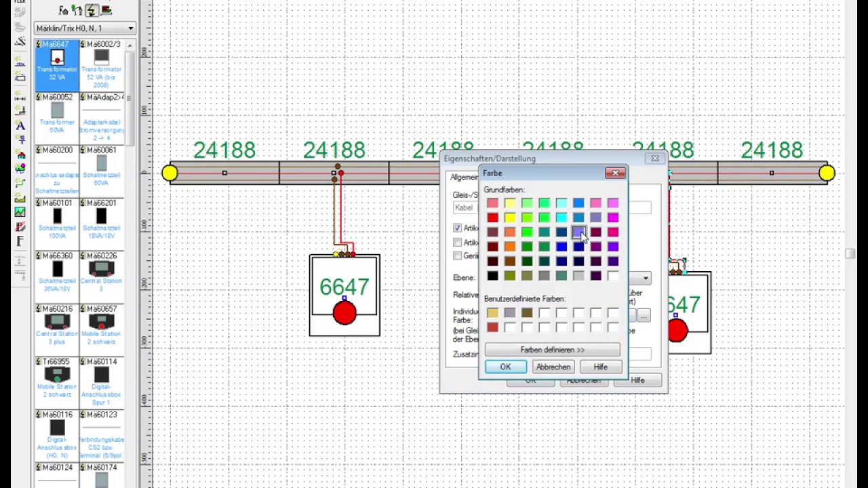Click Hilfe in Eigenschaften/Darstellung dialog
The width and height of the screenshot is (868, 488).
pyautogui.click(x=637, y=380)
